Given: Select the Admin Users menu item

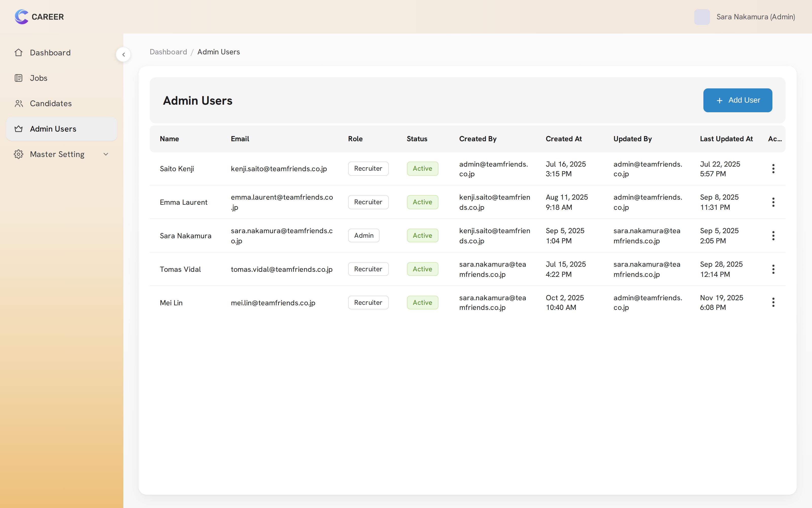Looking at the screenshot, I should click(x=62, y=129).
